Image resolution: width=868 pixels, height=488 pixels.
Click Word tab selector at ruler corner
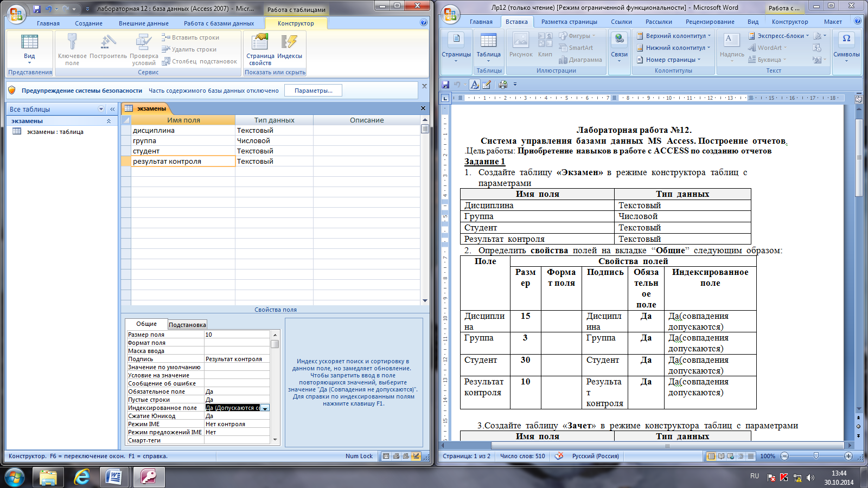445,98
